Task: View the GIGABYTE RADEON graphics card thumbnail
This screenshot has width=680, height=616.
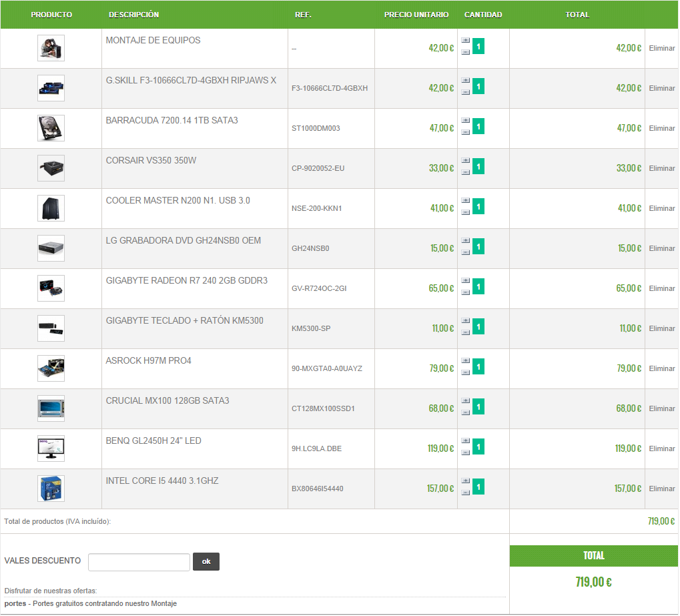Action: point(51,288)
